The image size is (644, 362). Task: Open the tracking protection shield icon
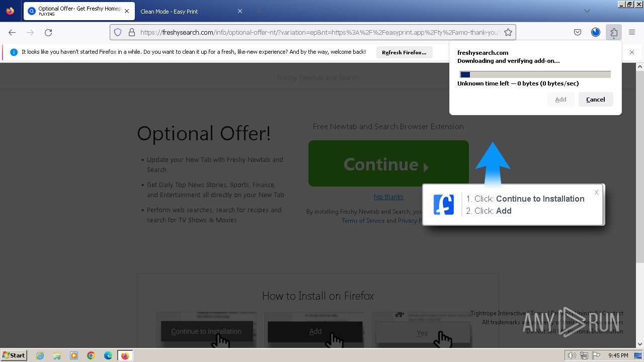tap(118, 32)
